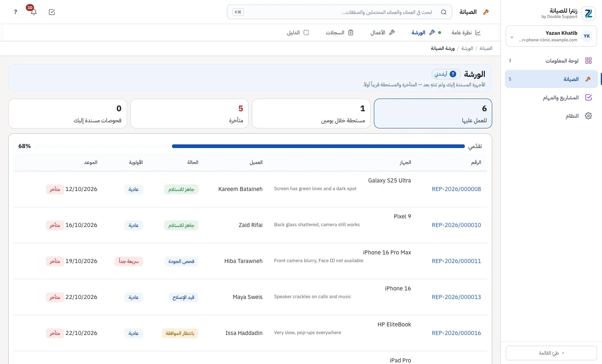This screenshot has width=602, height=364.
Task: Open notifications bell with 10 badge
Action: click(33, 11)
